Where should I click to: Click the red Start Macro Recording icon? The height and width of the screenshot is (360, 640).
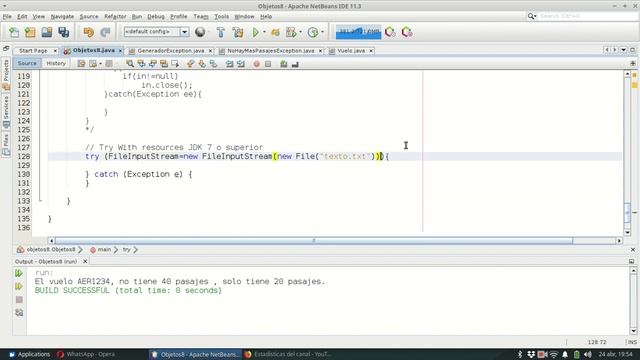(256, 64)
